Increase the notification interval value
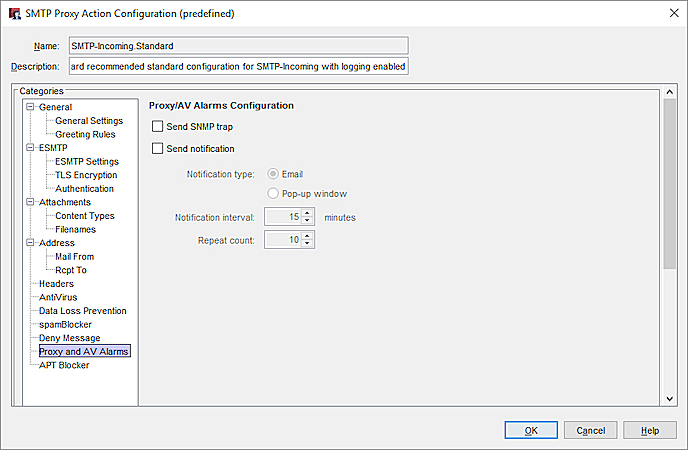Image resolution: width=688 pixels, height=450 pixels. coord(308,212)
